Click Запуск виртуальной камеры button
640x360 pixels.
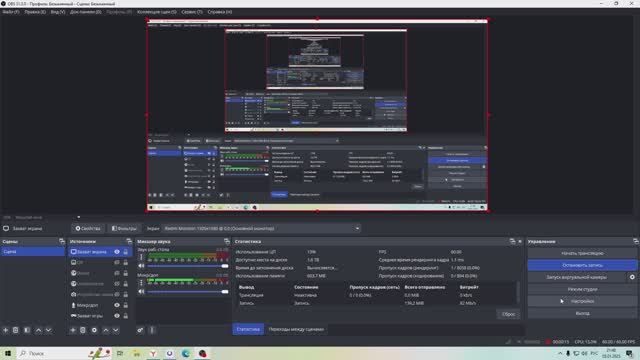coord(577,277)
